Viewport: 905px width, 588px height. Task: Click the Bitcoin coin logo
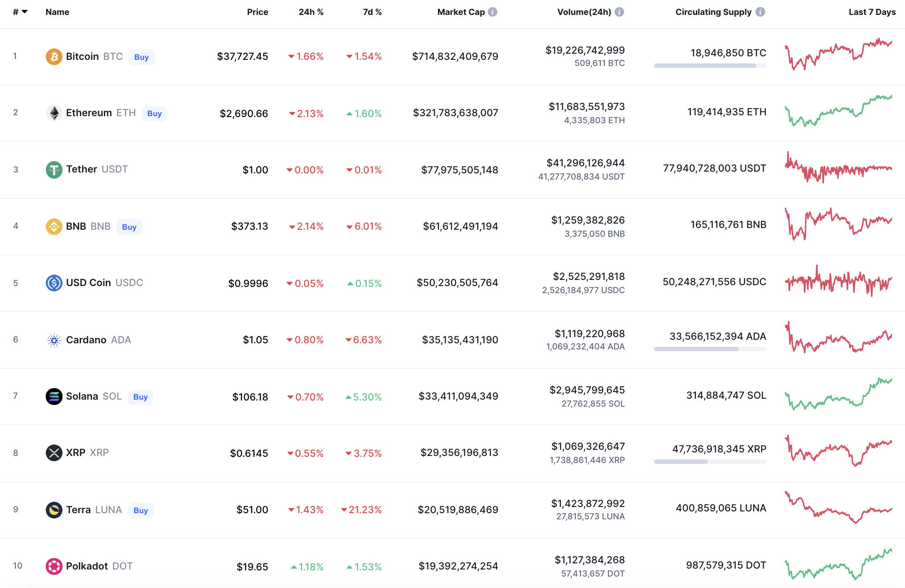click(54, 57)
